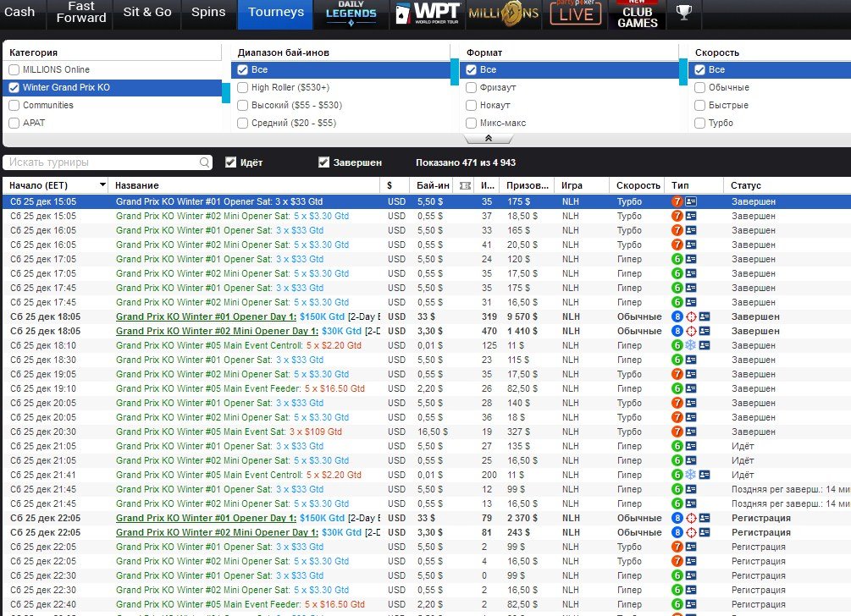Click the tournament search input field
Screen dimensions: 851x616
[x=102, y=162]
